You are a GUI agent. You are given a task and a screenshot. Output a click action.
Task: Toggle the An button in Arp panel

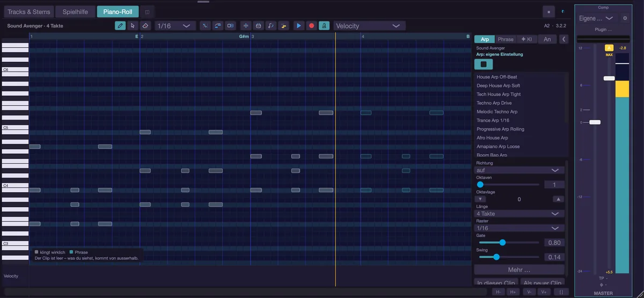547,39
